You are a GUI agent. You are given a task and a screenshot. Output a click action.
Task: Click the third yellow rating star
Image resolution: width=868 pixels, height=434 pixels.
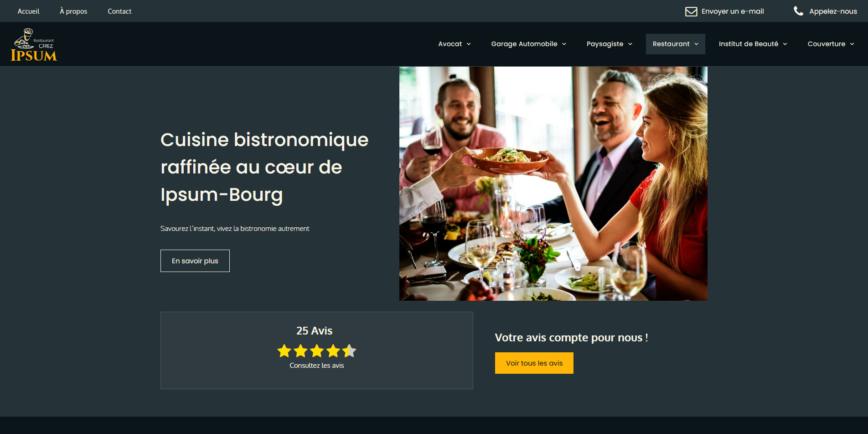pos(317,351)
